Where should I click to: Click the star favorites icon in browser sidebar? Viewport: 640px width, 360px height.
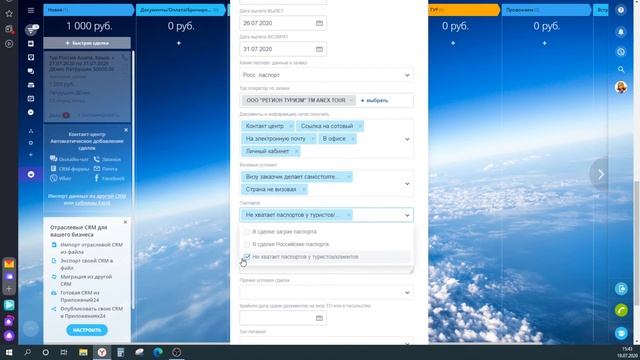pyautogui.click(x=9, y=13)
